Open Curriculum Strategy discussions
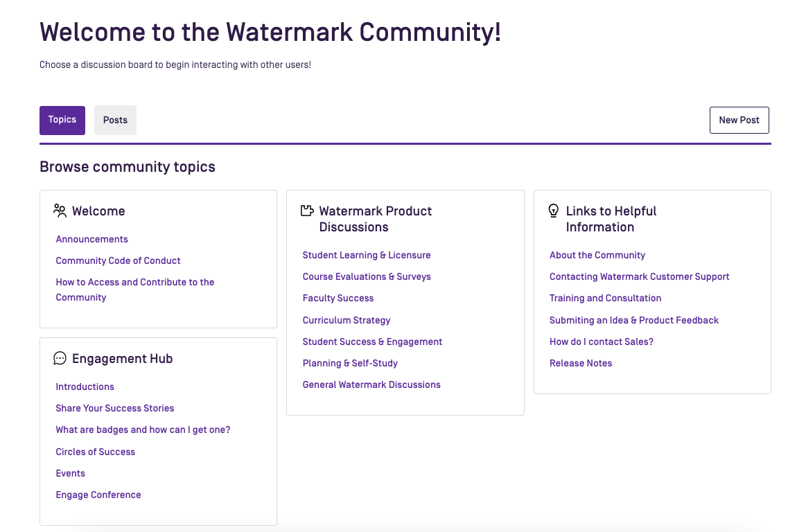Image resolution: width=797 pixels, height=532 pixels. [347, 320]
